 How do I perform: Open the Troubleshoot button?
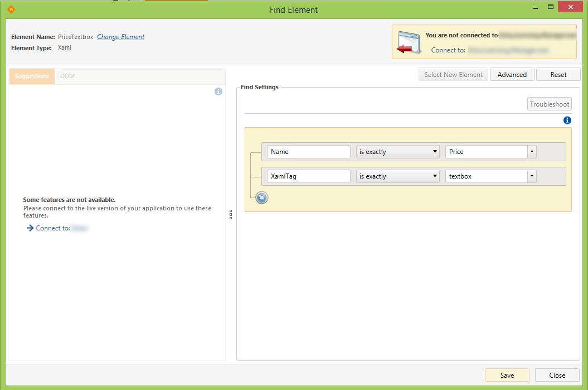point(549,104)
